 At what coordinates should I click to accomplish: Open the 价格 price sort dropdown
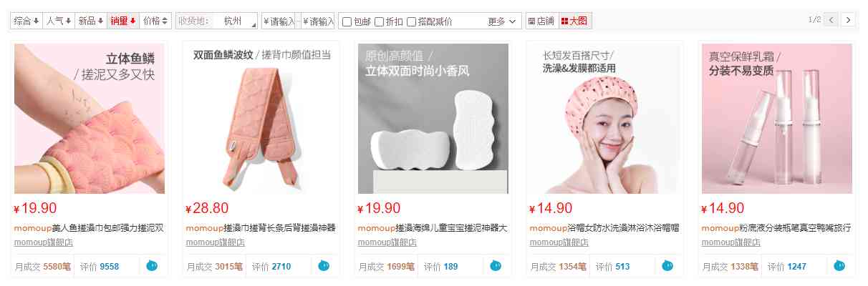(x=156, y=21)
